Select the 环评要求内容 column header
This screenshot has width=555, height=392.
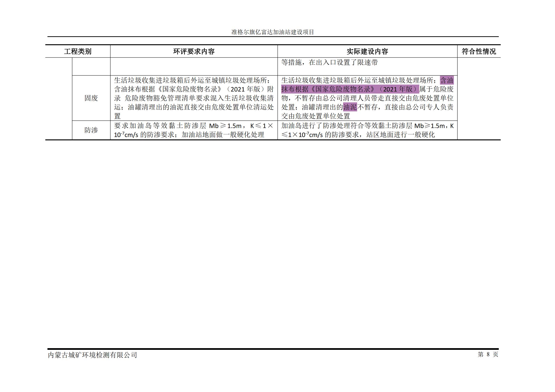pyautogui.click(x=194, y=51)
